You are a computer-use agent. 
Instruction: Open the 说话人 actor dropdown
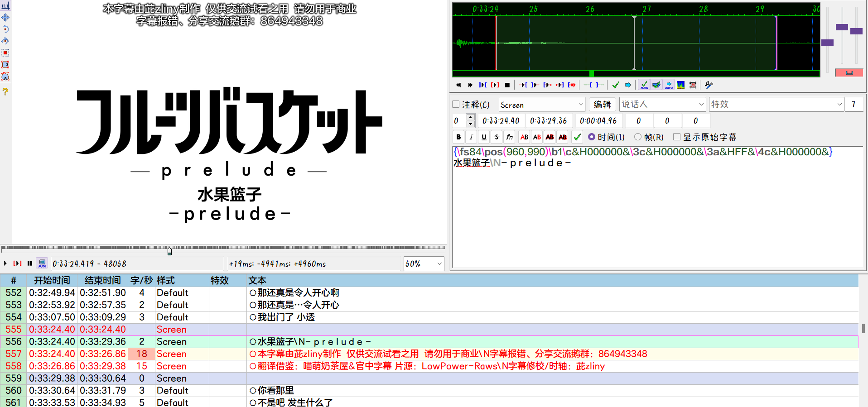(662, 105)
